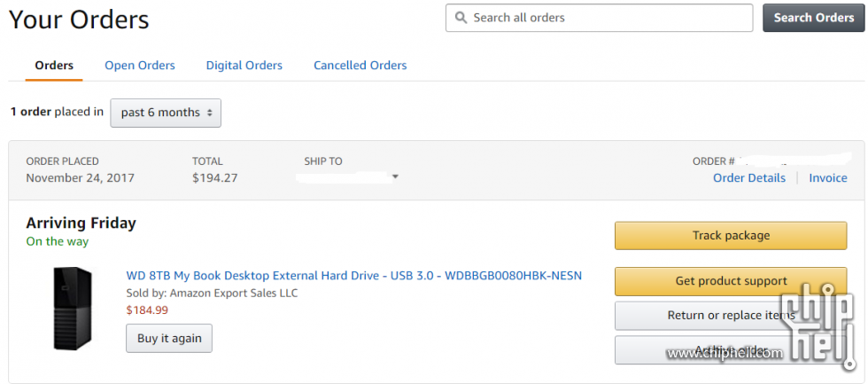
Task: Click the Search Orders button
Action: point(813,18)
